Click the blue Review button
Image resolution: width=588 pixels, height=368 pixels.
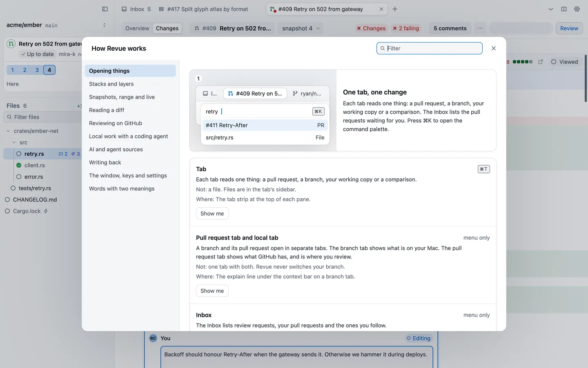(x=569, y=28)
